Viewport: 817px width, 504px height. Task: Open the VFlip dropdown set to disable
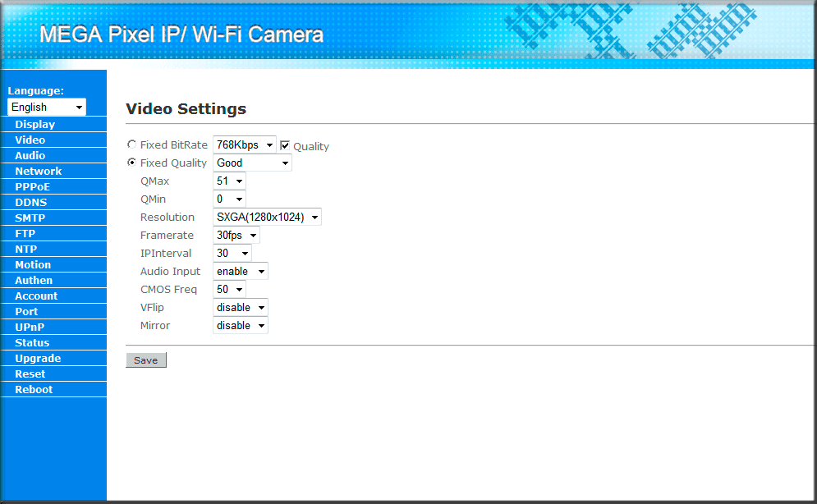[x=241, y=307]
